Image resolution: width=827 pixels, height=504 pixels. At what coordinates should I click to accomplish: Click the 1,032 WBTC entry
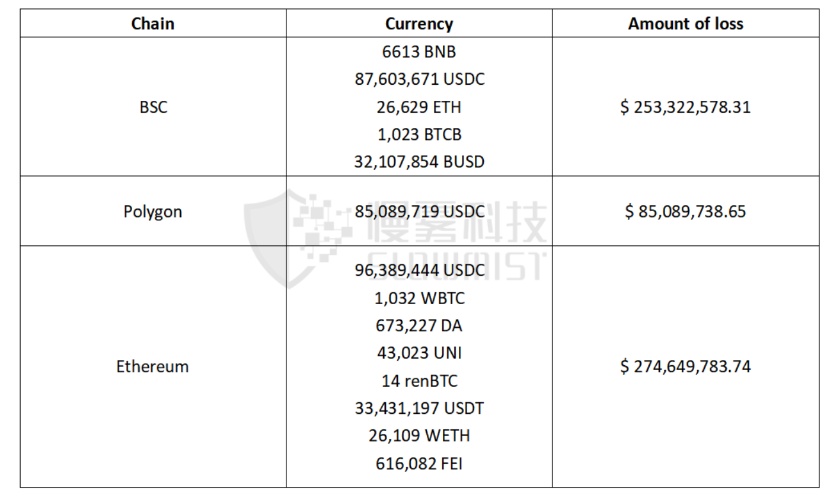pyautogui.click(x=419, y=298)
